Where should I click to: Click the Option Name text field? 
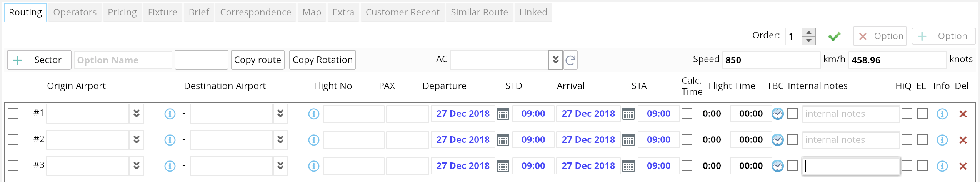(x=123, y=60)
